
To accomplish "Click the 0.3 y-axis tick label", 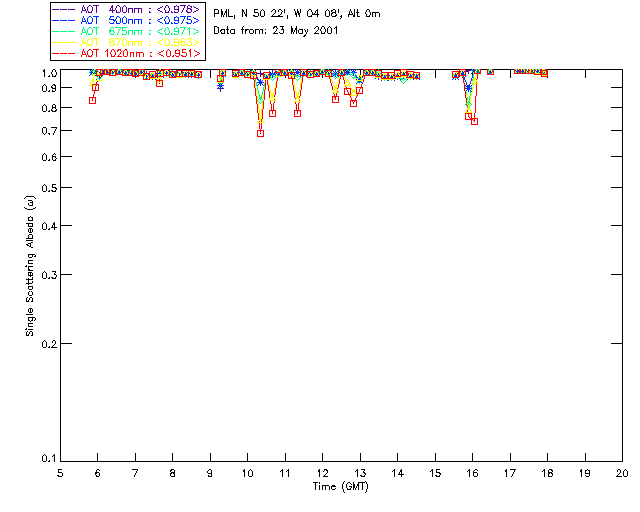I will [49, 275].
